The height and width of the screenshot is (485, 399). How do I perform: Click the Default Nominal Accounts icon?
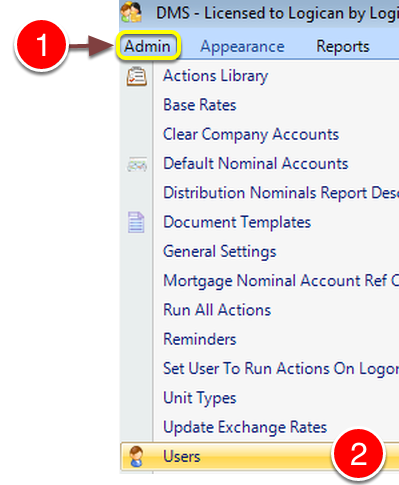coord(137,164)
